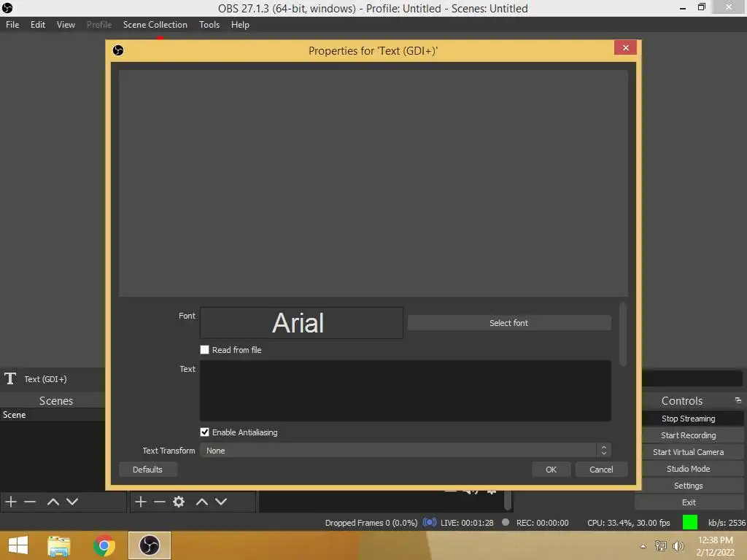Add a new scene with the plus icon
Viewport: 747px width, 560px height.
(x=11, y=502)
